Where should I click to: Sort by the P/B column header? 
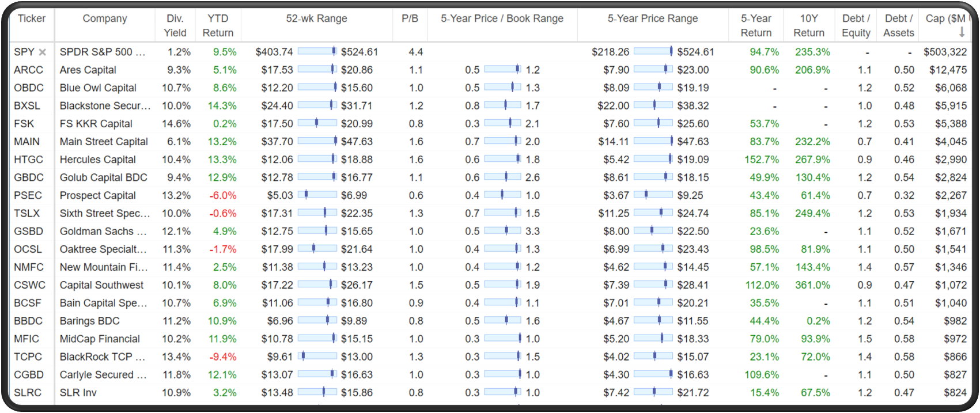click(410, 18)
